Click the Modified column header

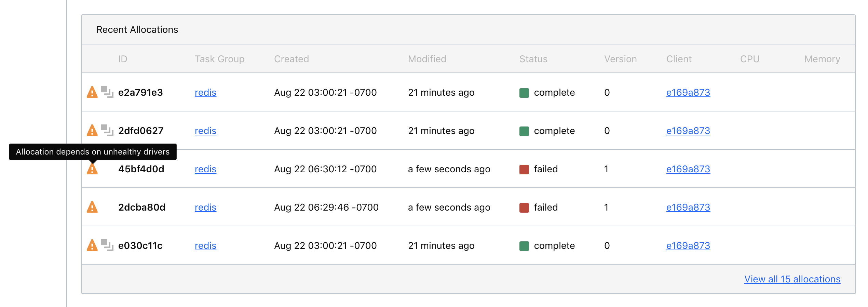pyautogui.click(x=427, y=59)
